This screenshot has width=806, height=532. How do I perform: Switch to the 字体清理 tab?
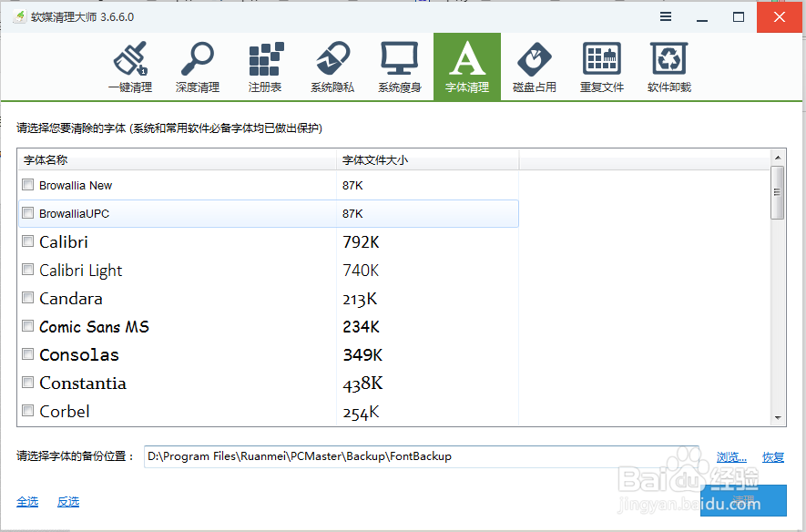click(467, 64)
